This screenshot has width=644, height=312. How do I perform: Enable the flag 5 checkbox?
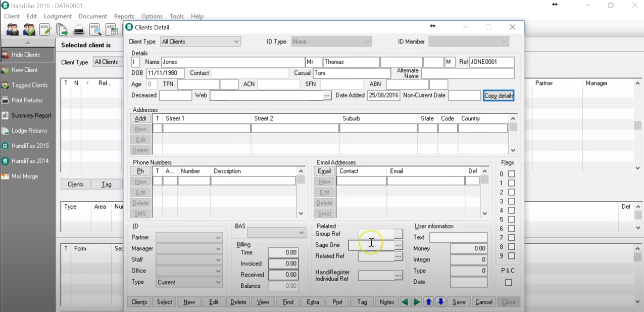coord(511,219)
